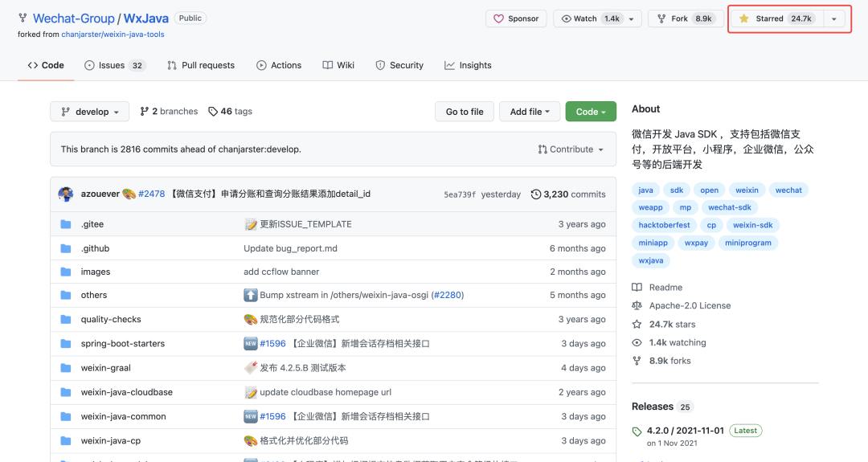868x462 pixels.
Task: Switch to the Actions tab
Action: [x=278, y=65]
